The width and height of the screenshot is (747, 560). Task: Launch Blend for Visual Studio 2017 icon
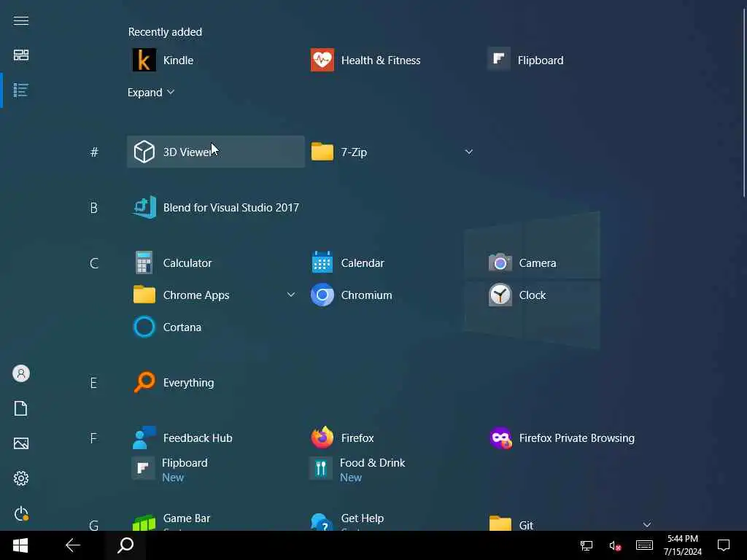(x=144, y=207)
